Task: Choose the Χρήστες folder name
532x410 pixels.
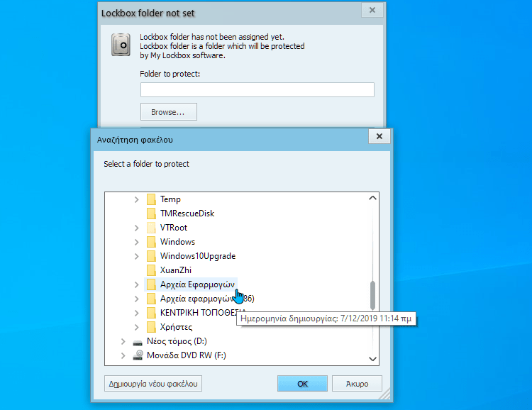Action: (x=176, y=327)
